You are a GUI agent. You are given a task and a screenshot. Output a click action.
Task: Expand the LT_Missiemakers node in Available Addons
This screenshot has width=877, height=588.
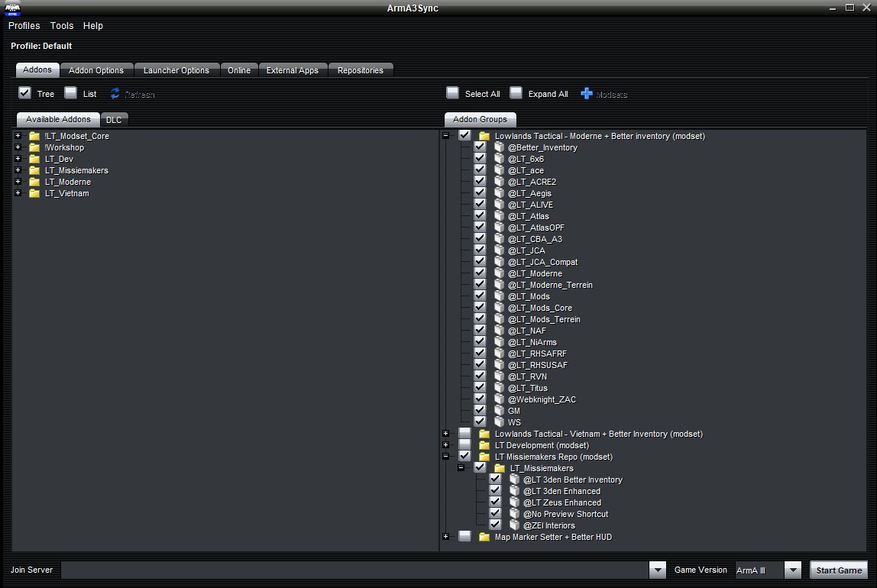pyautogui.click(x=18, y=170)
